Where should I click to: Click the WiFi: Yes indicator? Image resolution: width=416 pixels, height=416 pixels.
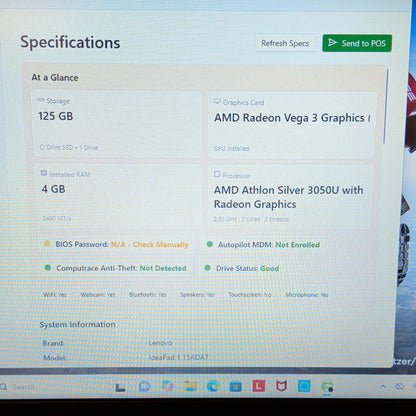tap(55, 295)
